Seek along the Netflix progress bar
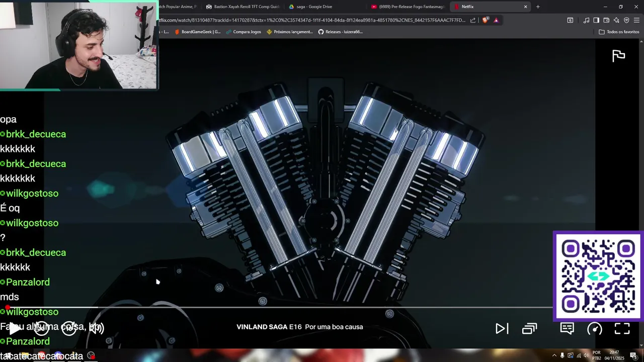Viewport: 644px width, 362px height. pyautogui.click(x=281, y=307)
